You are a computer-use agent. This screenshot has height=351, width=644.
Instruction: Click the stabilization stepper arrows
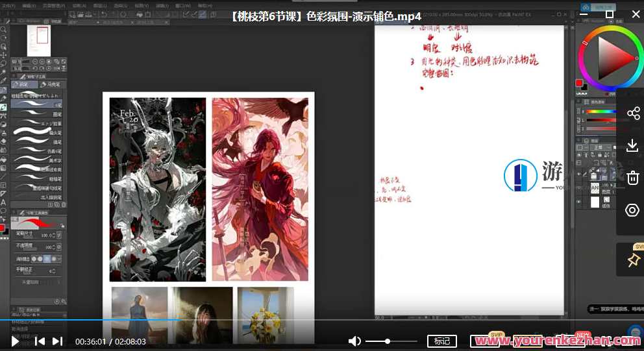tap(55, 271)
